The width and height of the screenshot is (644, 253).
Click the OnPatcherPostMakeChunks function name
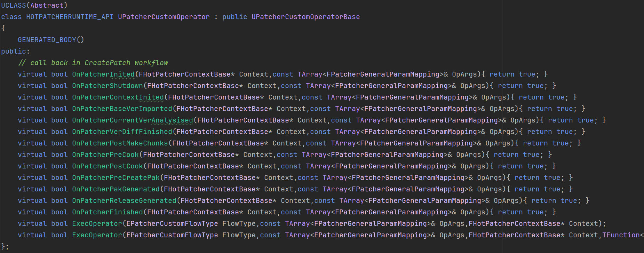coord(120,143)
